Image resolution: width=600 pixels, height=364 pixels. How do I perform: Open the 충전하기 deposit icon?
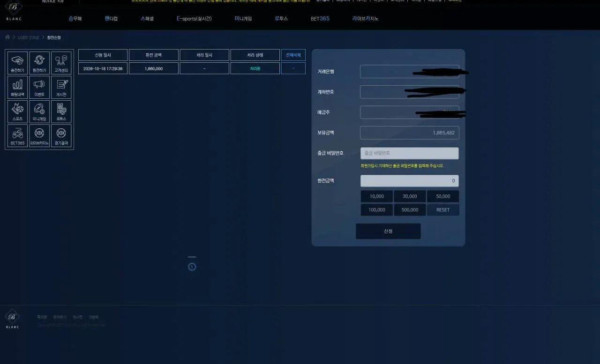(17, 63)
